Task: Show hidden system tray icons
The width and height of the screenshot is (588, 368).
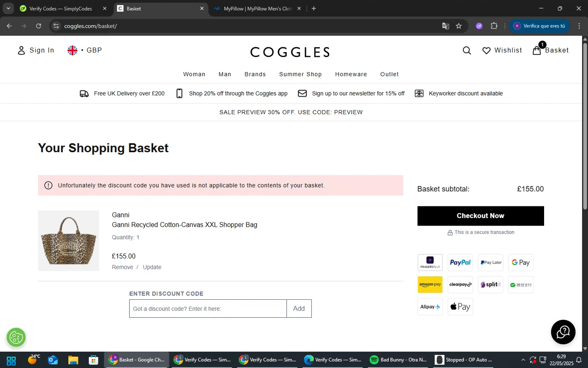Action: (523, 360)
